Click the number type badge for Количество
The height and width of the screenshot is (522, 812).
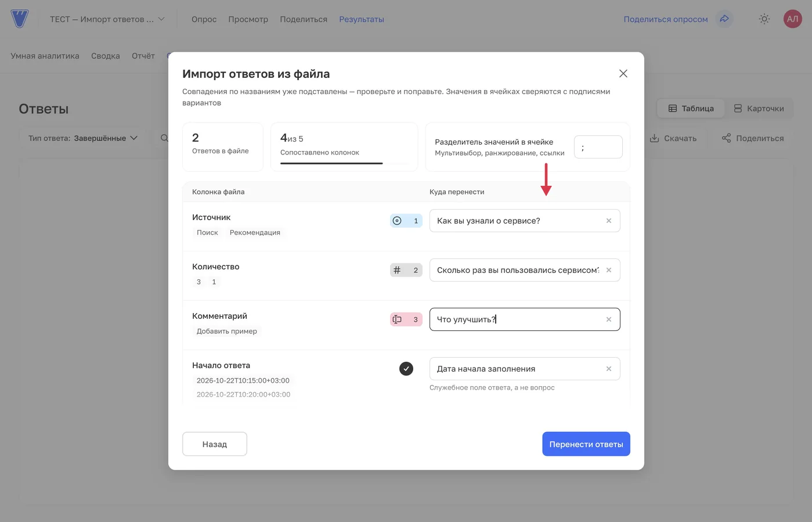click(x=406, y=270)
